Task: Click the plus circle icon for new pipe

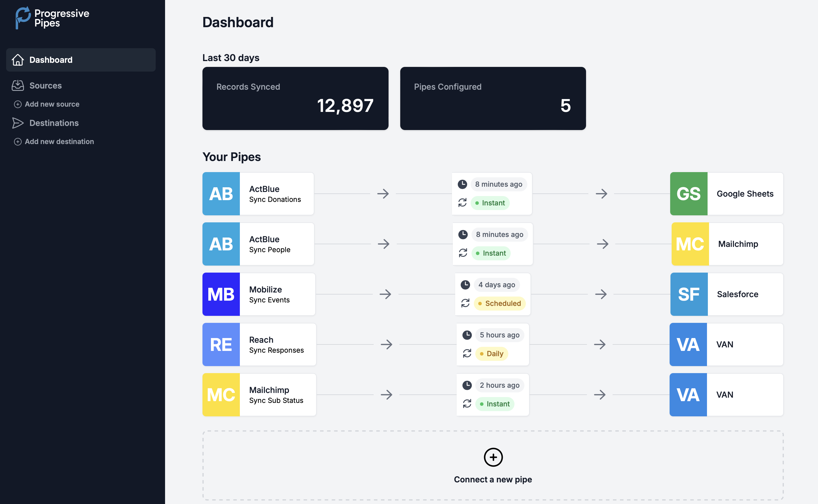Action: tap(493, 457)
